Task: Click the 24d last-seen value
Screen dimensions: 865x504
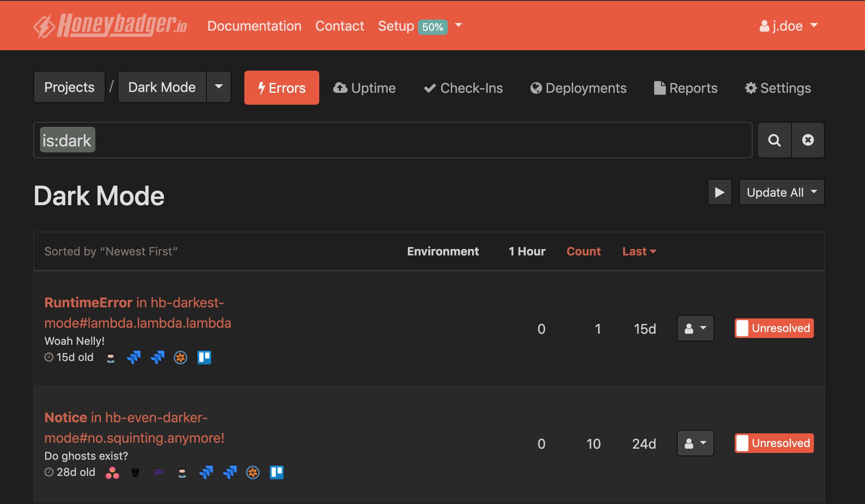Action: click(644, 444)
